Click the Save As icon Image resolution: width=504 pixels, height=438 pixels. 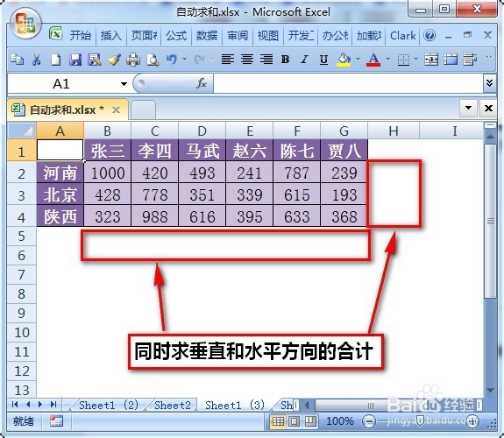pyautogui.click(x=95, y=60)
